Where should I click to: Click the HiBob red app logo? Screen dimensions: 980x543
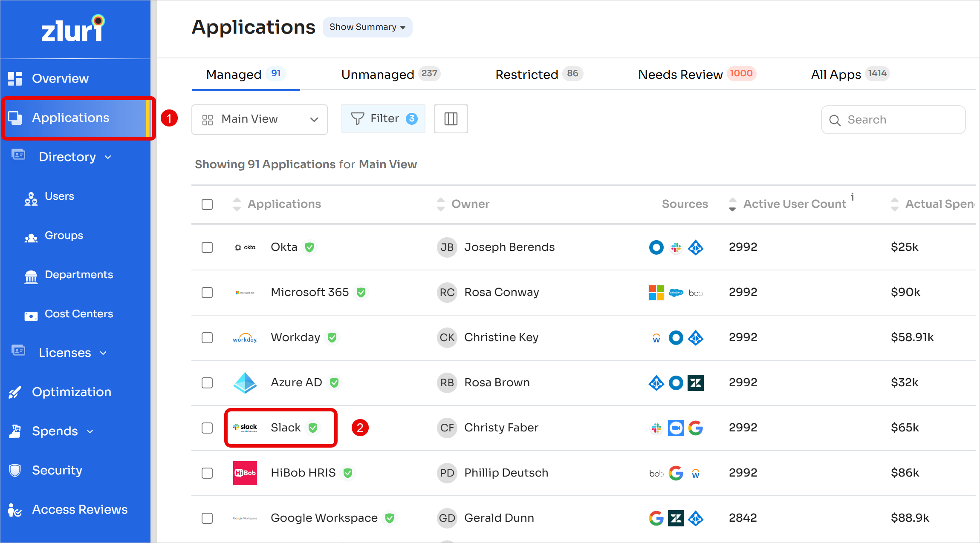(245, 473)
